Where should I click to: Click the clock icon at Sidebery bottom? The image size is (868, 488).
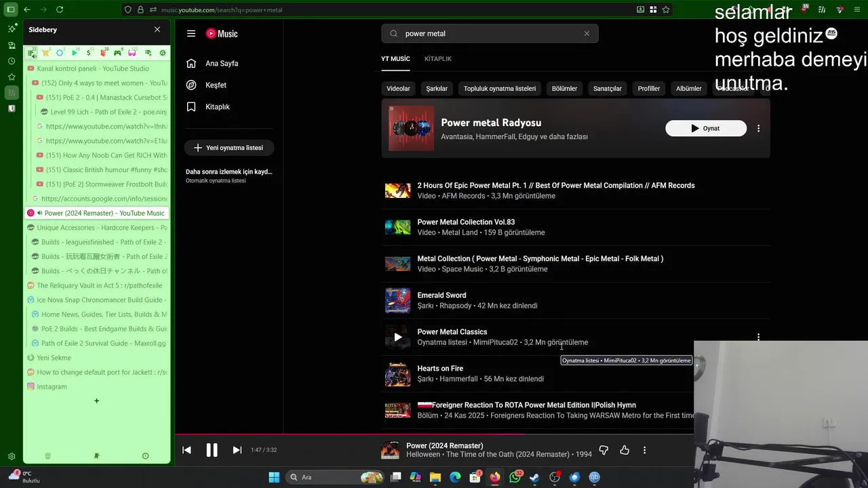click(x=145, y=456)
